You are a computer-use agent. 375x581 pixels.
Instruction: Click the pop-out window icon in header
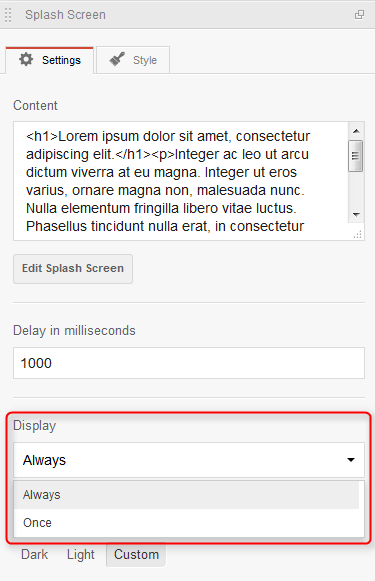point(359,15)
